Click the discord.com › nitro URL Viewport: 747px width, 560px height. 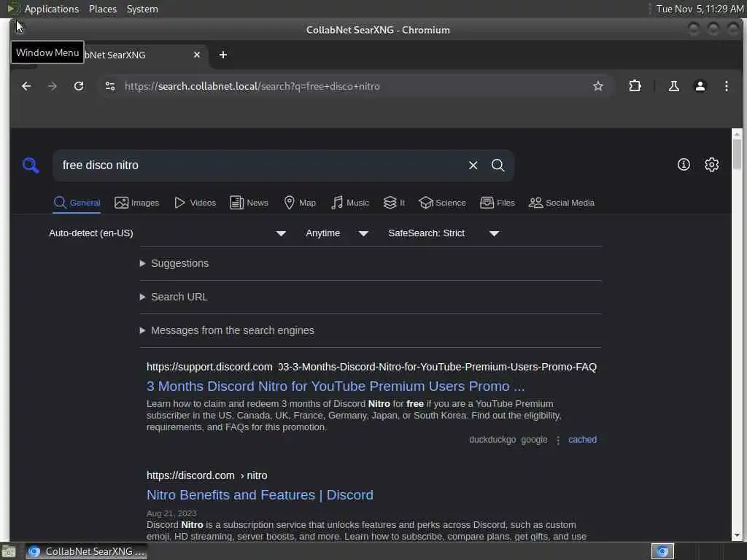206,475
